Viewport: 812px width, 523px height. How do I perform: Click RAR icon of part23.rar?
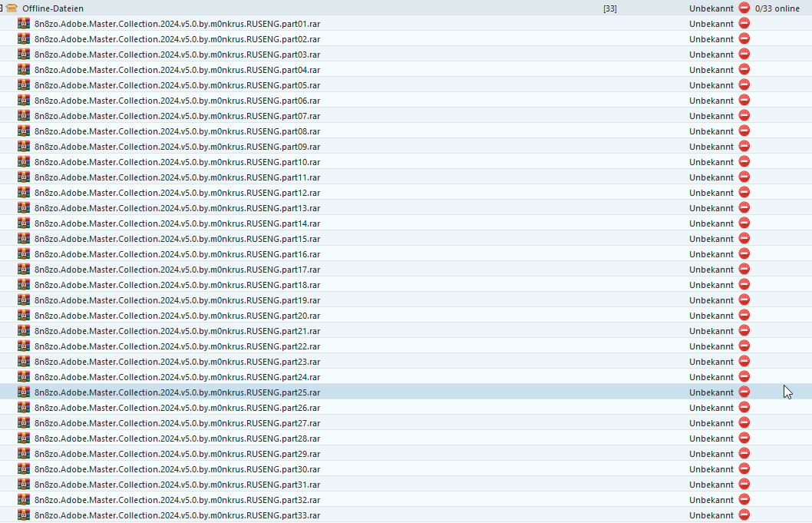pos(24,361)
